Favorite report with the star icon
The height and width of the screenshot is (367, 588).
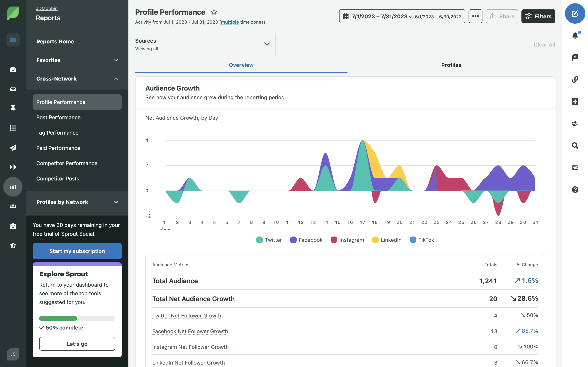[214, 12]
